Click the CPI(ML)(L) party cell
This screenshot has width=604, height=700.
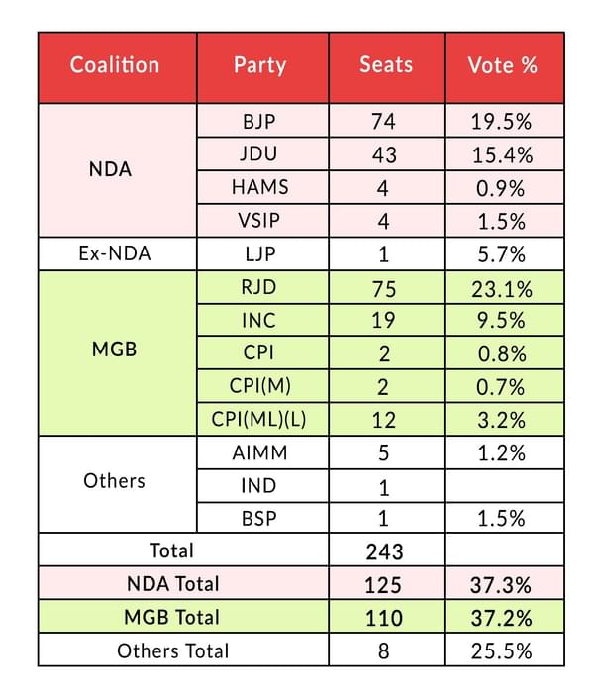click(260, 419)
